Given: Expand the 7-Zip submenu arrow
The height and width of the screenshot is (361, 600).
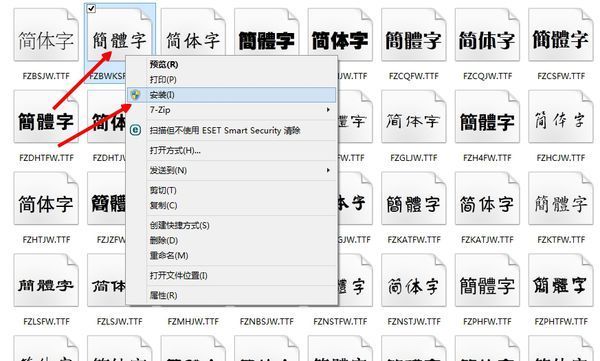Looking at the screenshot, I should click(328, 110).
